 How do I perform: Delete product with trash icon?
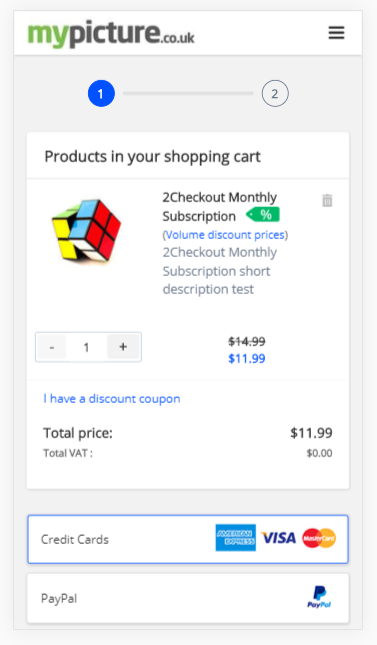327,200
